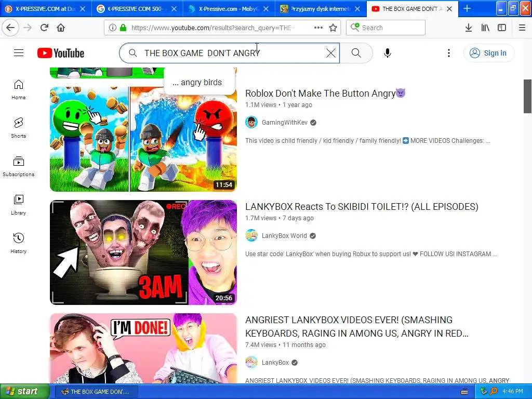Show site information icon in address bar
Image resolution: width=532 pixels, height=399 pixels.
[x=112, y=28]
